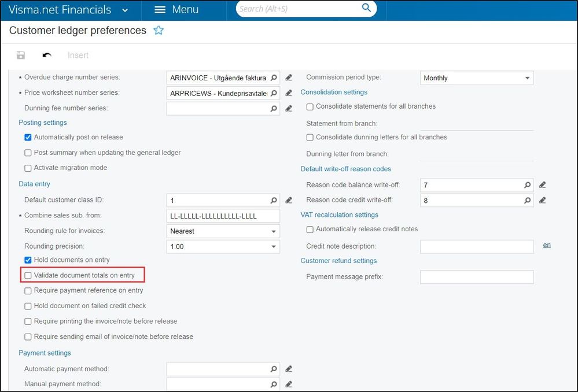Click the 'en' language link

pos(547,245)
